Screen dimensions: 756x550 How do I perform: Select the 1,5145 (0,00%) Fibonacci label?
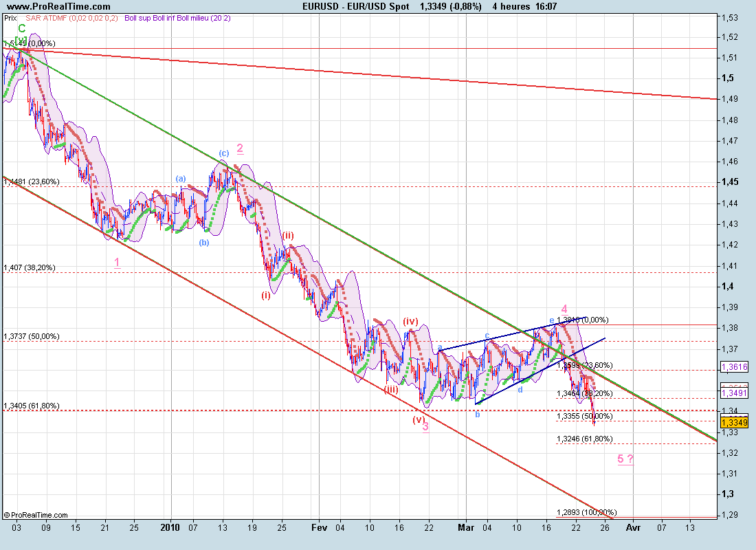coord(30,43)
